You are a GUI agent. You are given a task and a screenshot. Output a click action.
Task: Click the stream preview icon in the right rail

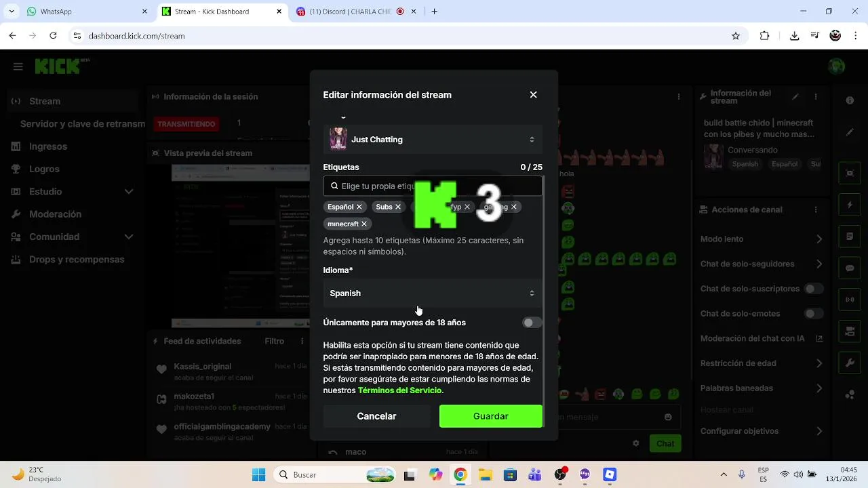tap(850, 173)
